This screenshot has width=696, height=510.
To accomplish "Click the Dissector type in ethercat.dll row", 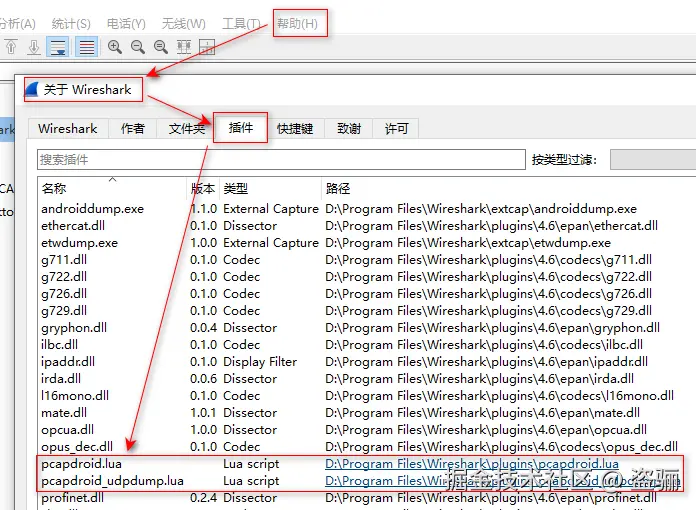I will tap(250, 225).
